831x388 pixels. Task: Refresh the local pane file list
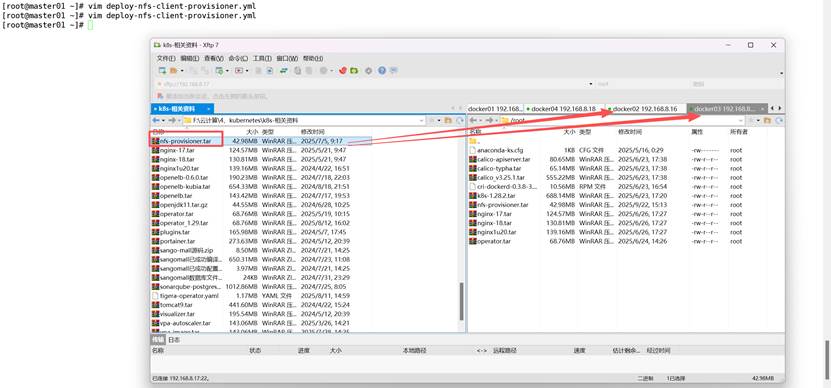459,121
